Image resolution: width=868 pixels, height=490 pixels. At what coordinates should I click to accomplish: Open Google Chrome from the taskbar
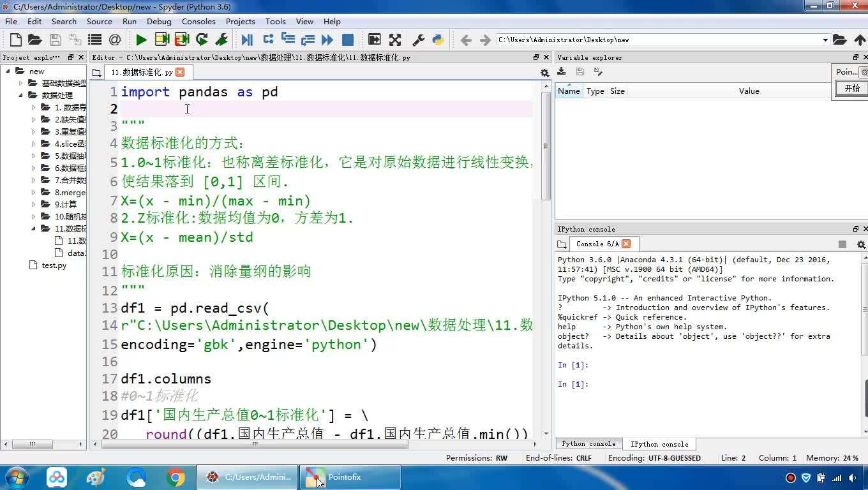tap(176, 477)
